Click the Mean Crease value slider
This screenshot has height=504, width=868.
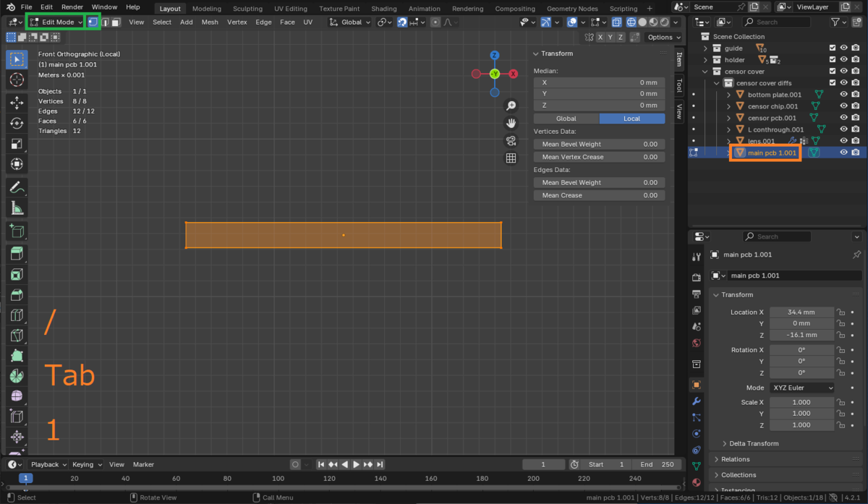(x=599, y=195)
